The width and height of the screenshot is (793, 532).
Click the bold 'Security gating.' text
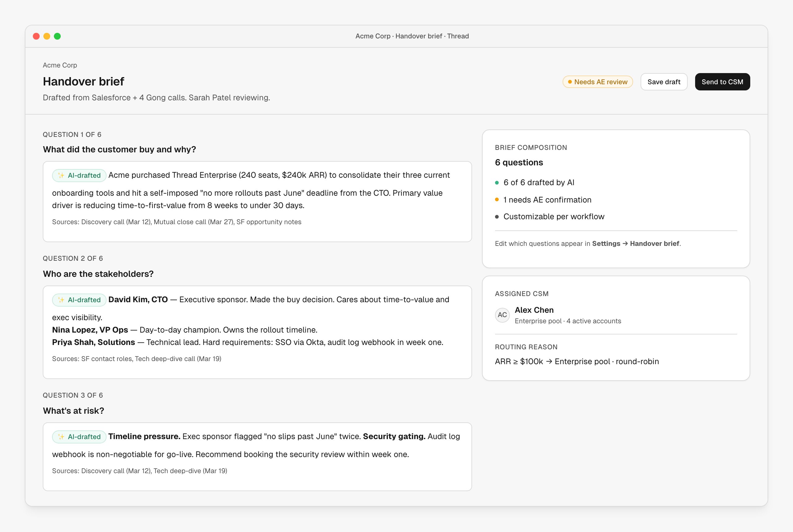394,436
